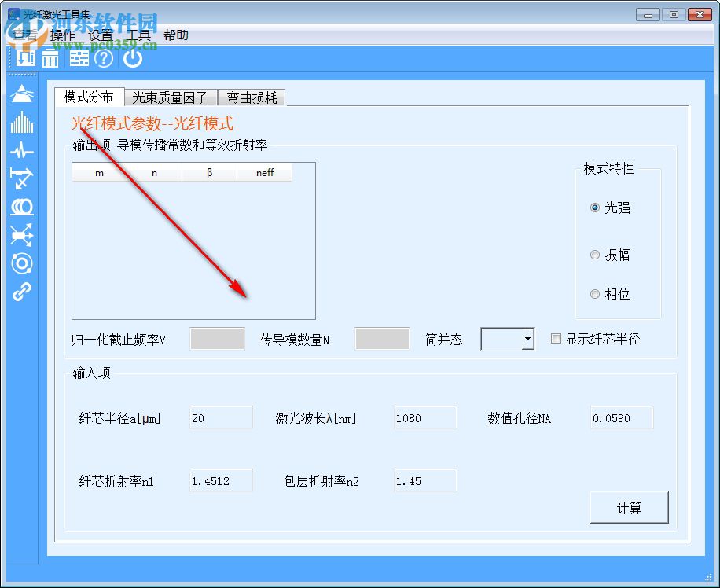Switch to the 光束质量因子 tab
This screenshot has height=588, width=720.
coord(170,97)
